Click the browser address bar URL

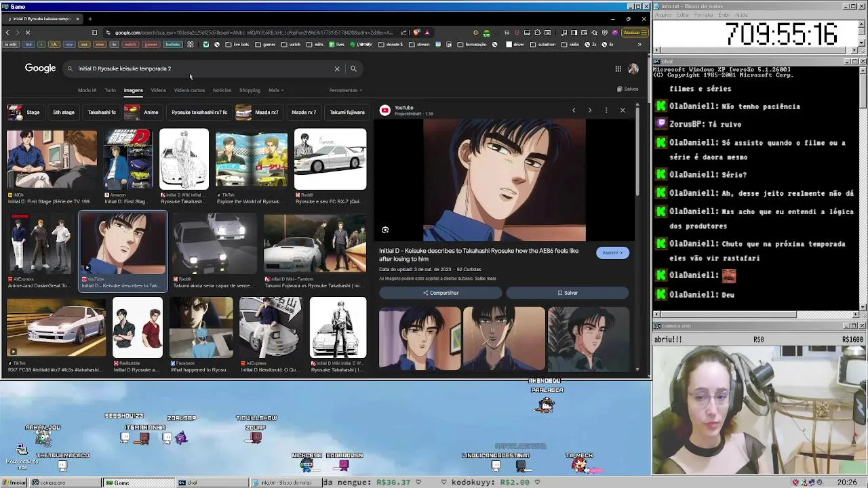254,33
